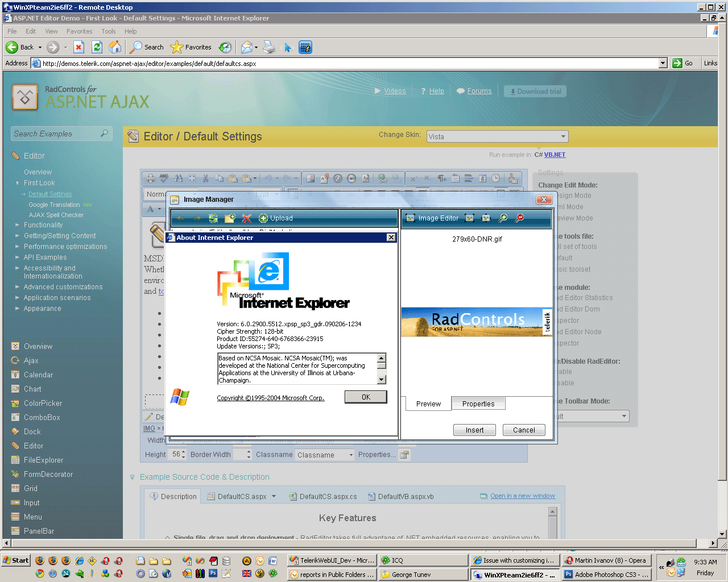The height and width of the screenshot is (582, 728).
Task: Click the editor toolbar Cut scissors
Action: click(x=205, y=178)
